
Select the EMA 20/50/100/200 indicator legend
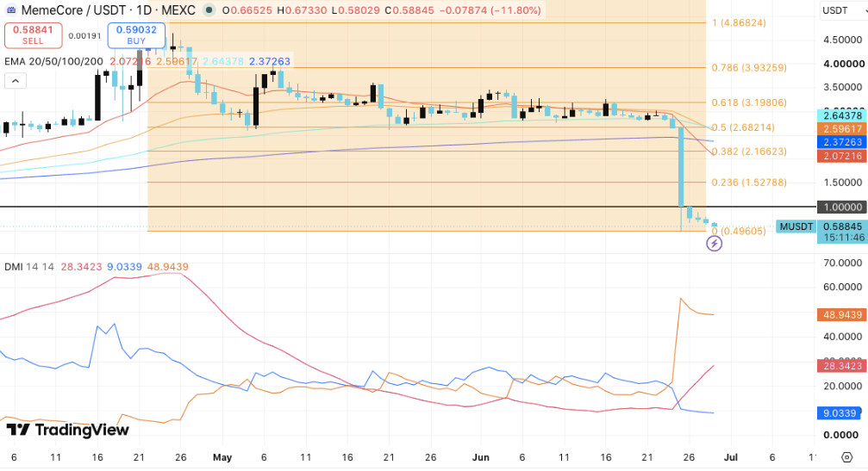(53, 61)
